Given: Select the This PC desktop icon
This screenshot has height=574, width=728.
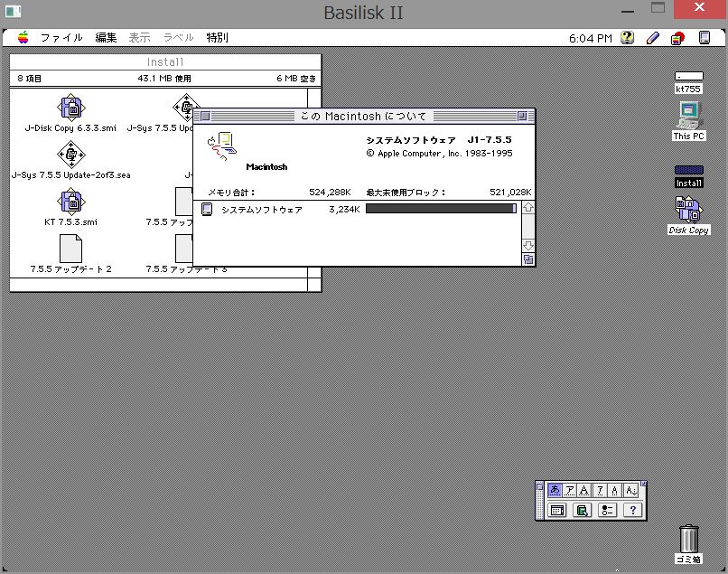Looking at the screenshot, I should [688, 116].
